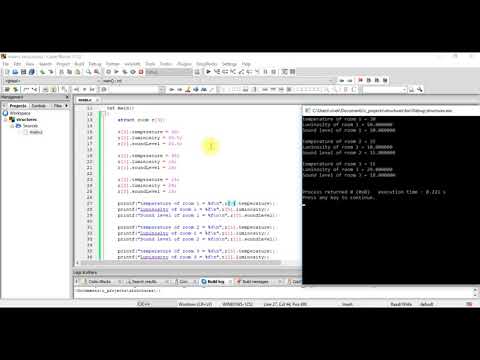Build the project with gear icon
480x360 pixels.
[108, 72]
